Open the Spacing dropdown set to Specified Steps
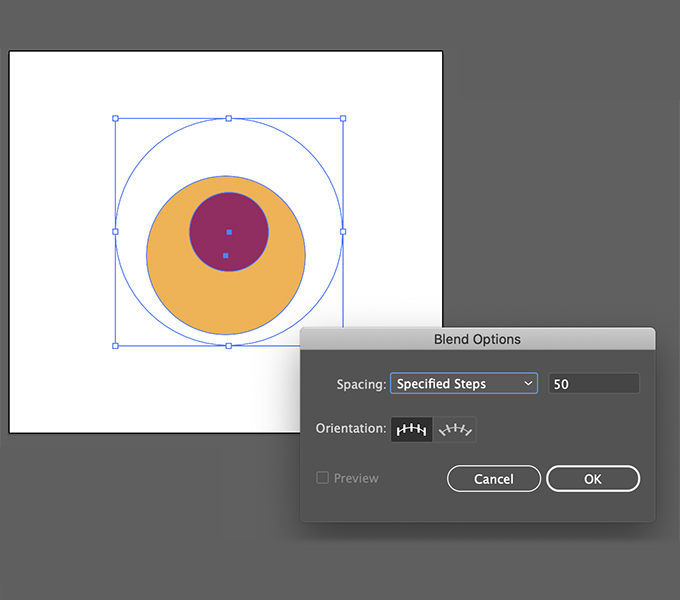 coord(464,383)
